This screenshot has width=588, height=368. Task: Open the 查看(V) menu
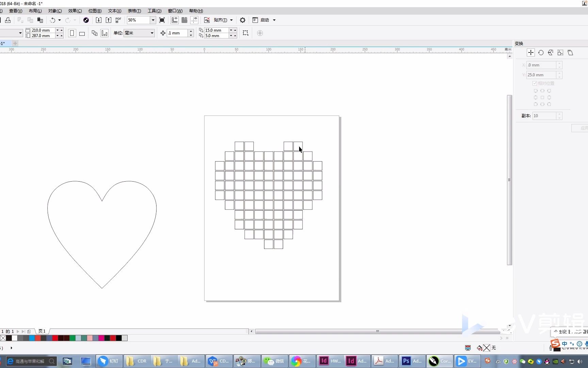pos(15,11)
